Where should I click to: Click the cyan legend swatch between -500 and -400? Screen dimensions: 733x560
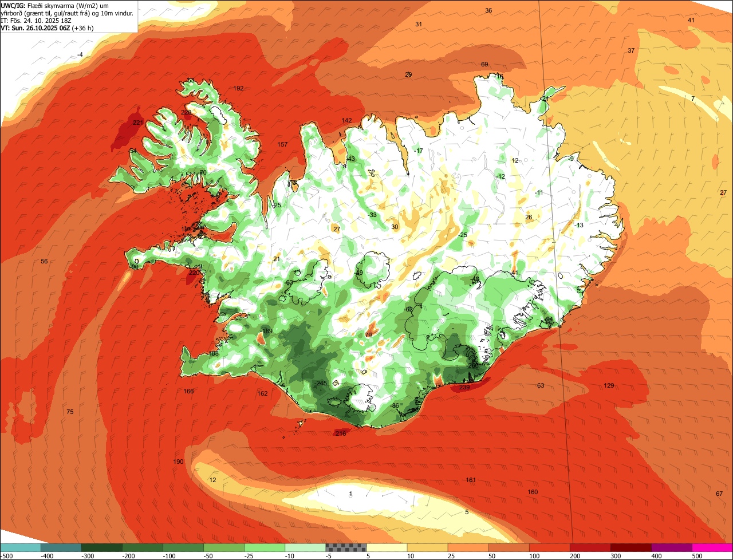tap(20, 547)
